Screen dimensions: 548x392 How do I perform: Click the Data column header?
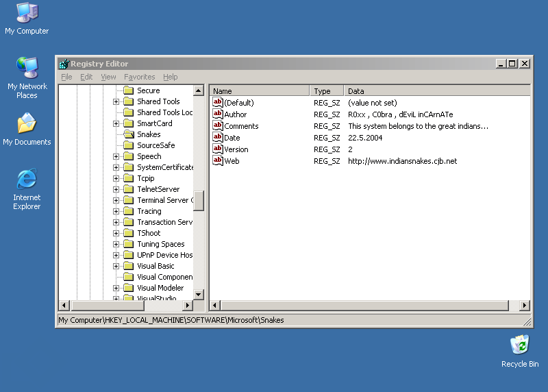coord(437,91)
